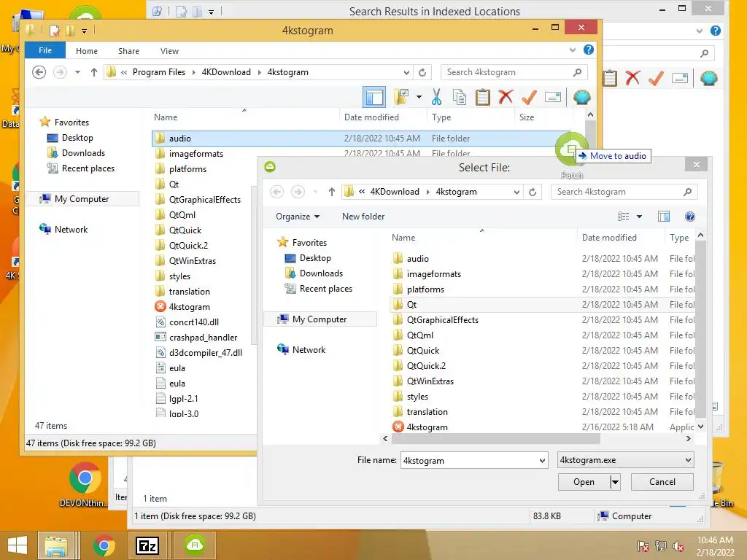Click the Search 4kstogram field in explorer window
This screenshot has width=747, height=560.
(514, 72)
